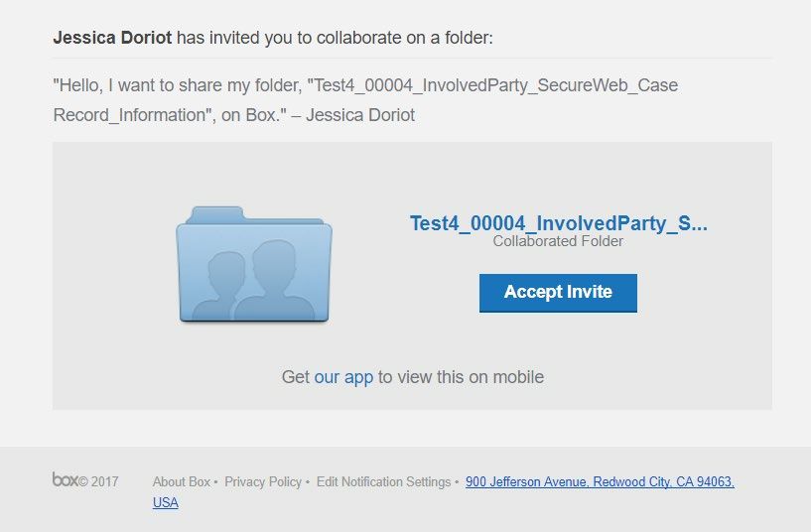Click the Box logo in footer
The height and width of the screenshot is (532, 811).
66,479
